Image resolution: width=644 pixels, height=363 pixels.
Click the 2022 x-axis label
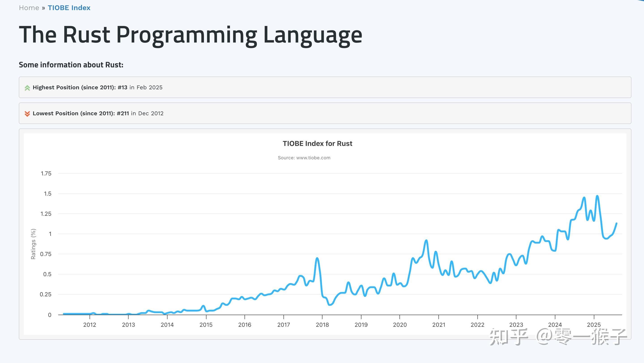coord(477,325)
